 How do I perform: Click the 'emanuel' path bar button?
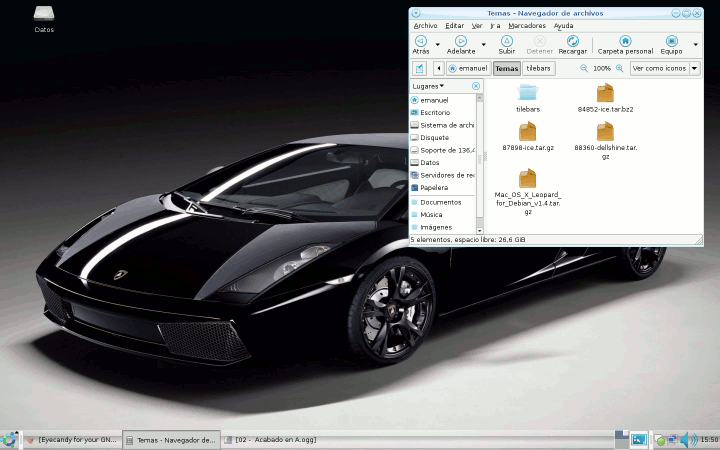(467, 68)
